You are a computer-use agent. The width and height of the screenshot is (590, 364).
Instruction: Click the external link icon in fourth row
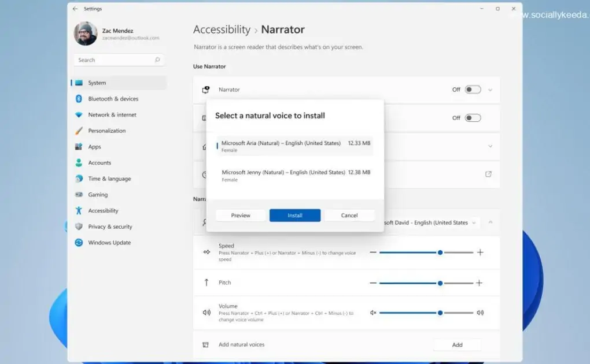pos(488,174)
